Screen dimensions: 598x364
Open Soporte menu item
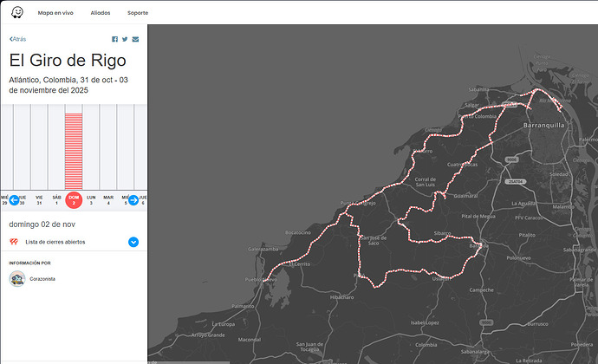pyautogui.click(x=138, y=13)
